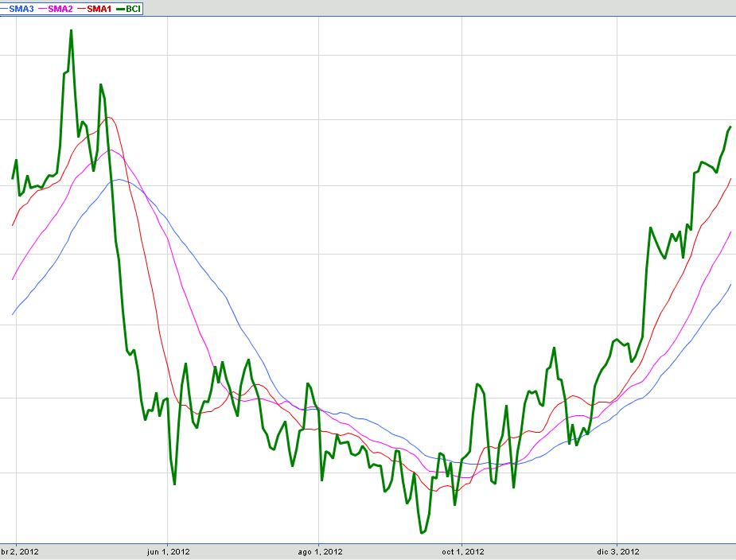Click the final right-end point of BCI line
Image resolution: width=736 pixels, height=560 pixels.
pos(730,127)
